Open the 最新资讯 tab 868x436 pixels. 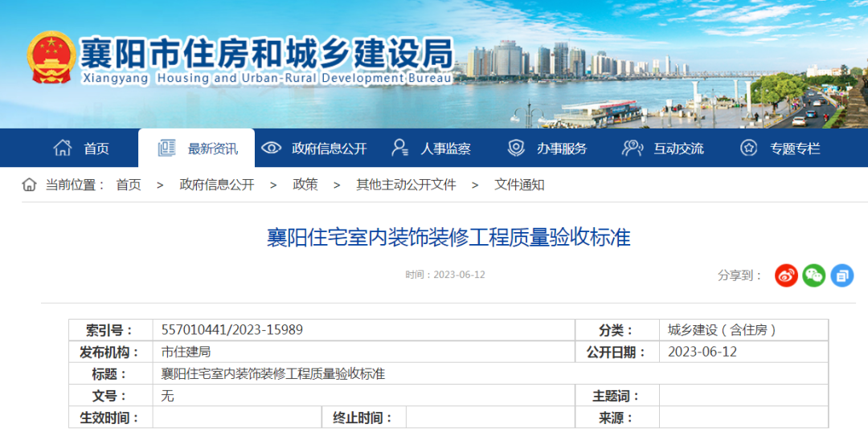(x=197, y=149)
